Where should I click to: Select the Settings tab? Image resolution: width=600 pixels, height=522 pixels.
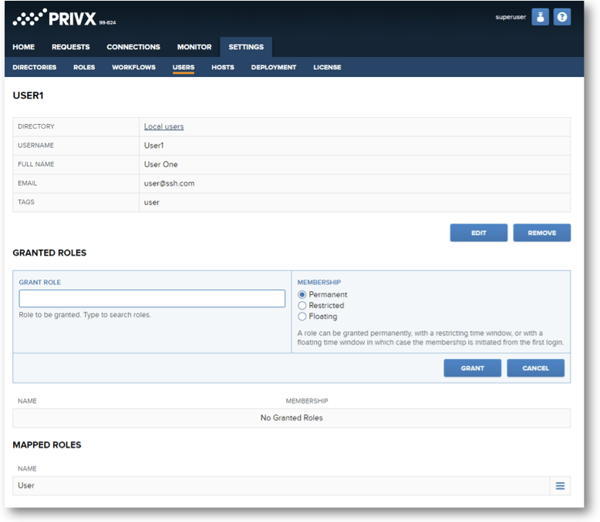246,47
